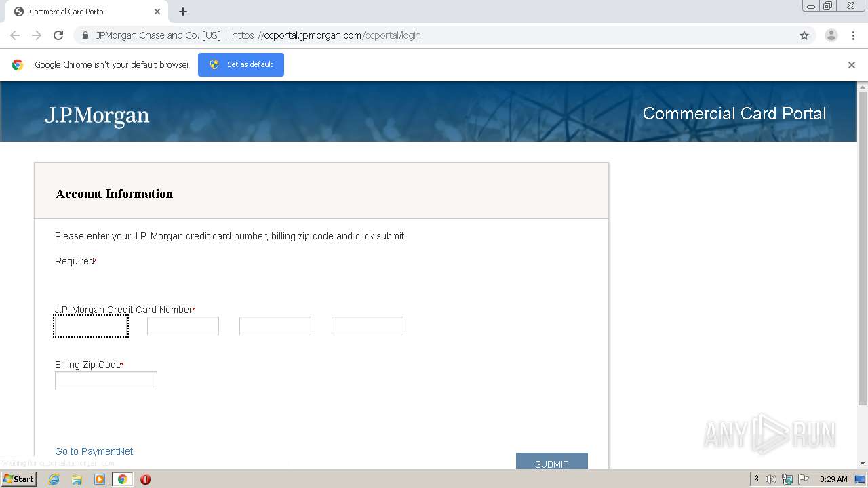Select the Commercial Card Portal tab
This screenshot has height=488, width=868.
87,12
